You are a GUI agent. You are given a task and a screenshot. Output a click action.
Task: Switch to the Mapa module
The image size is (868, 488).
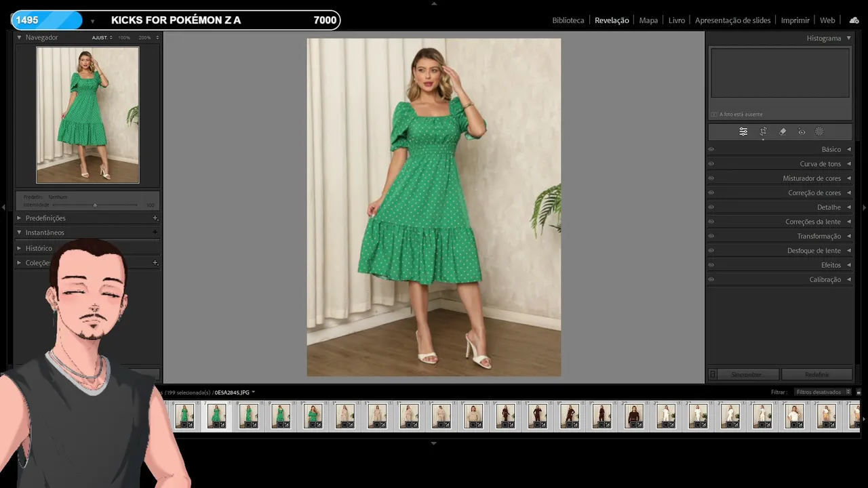[648, 20]
